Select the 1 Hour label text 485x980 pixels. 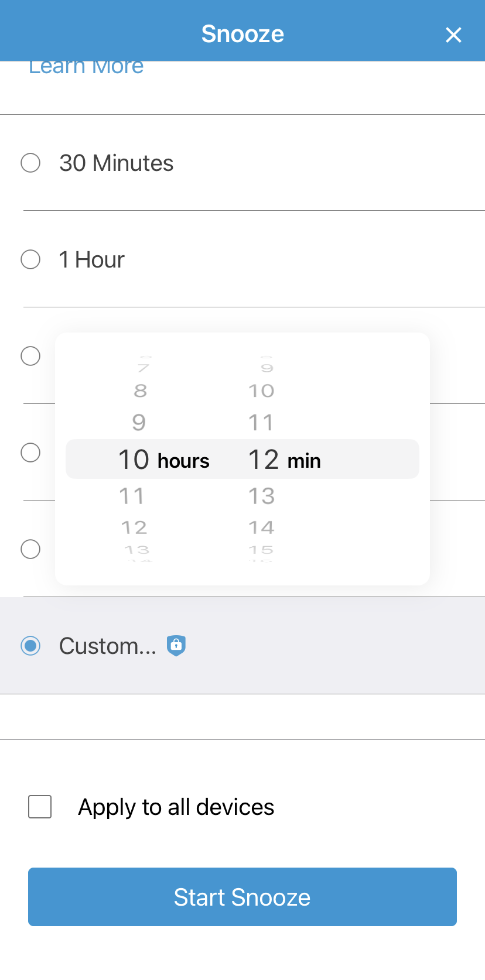92,260
